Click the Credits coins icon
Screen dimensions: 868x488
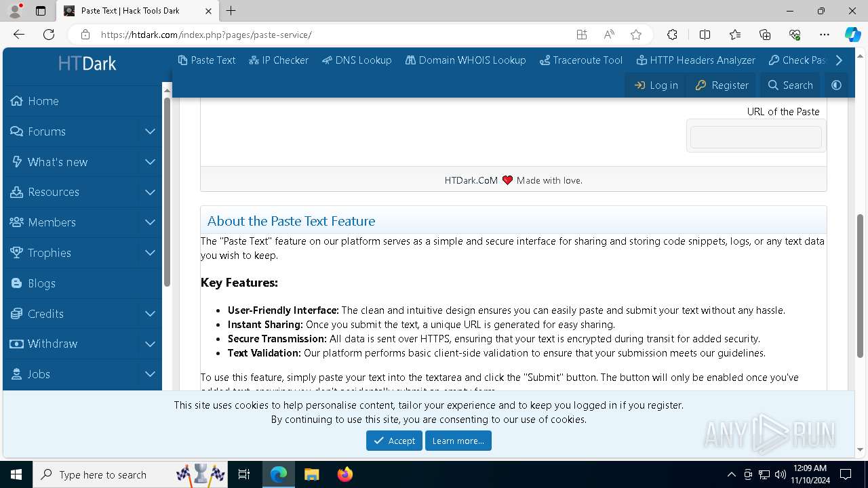point(16,314)
